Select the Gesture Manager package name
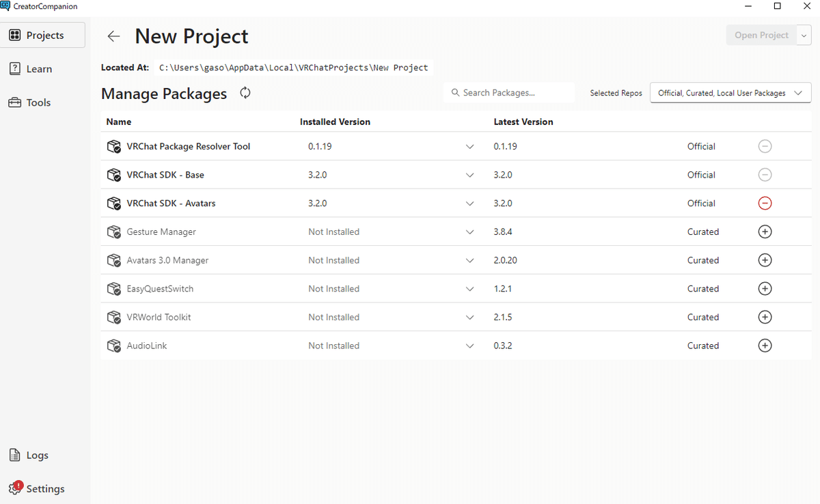Screen dimensions: 820x504 (161, 232)
